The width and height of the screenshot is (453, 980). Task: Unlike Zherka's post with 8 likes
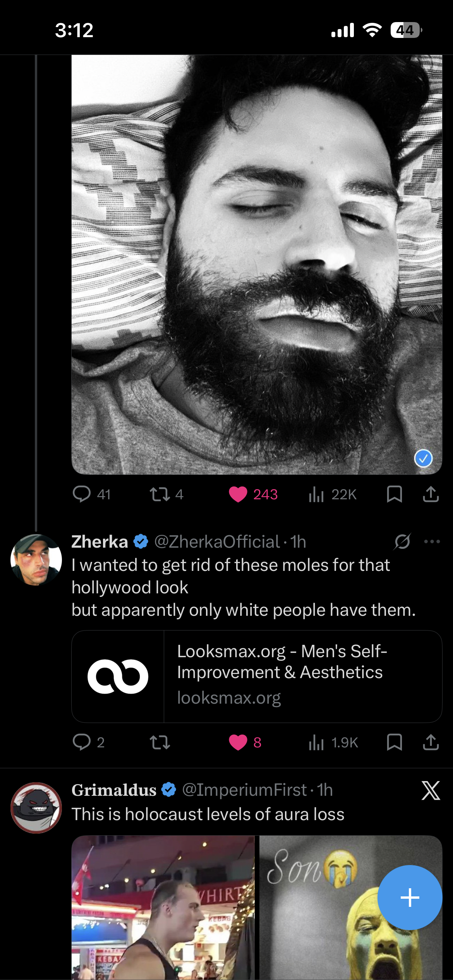click(x=238, y=742)
